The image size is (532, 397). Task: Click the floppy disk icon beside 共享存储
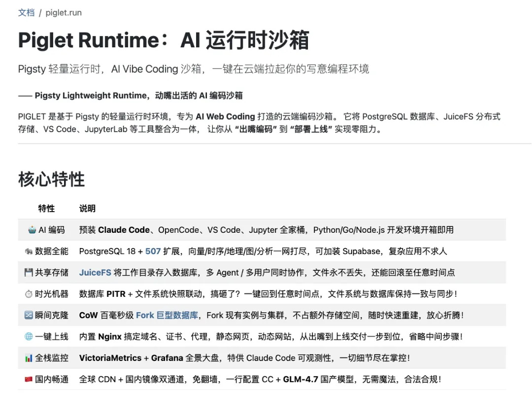29,272
